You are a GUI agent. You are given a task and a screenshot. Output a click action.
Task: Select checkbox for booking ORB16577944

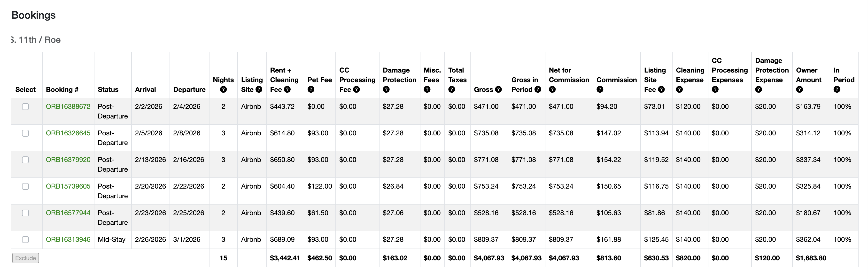[x=25, y=213]
